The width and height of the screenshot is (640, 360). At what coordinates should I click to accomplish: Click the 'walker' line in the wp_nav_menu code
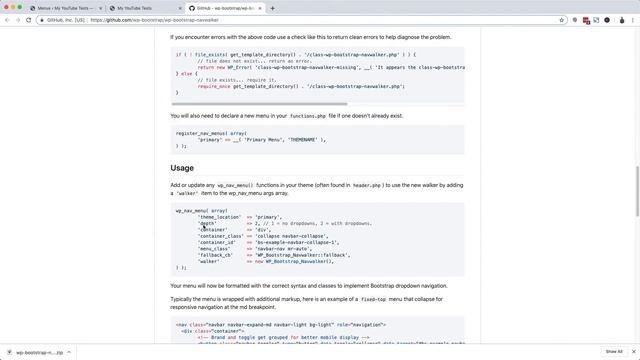(x=266, y=261)
